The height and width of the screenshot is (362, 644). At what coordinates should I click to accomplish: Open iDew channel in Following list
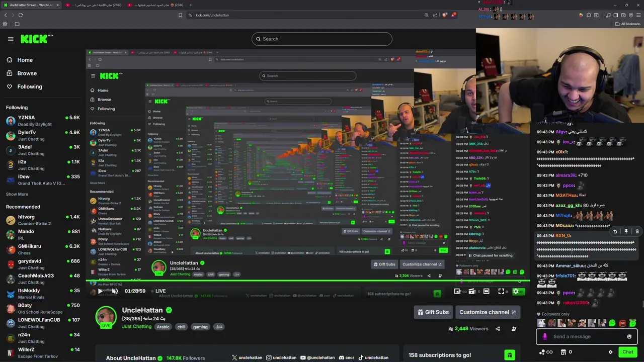point(43,179)
